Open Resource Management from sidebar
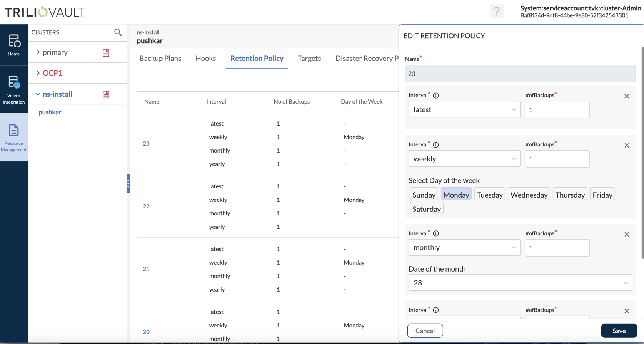 click(x=14, y=138)
